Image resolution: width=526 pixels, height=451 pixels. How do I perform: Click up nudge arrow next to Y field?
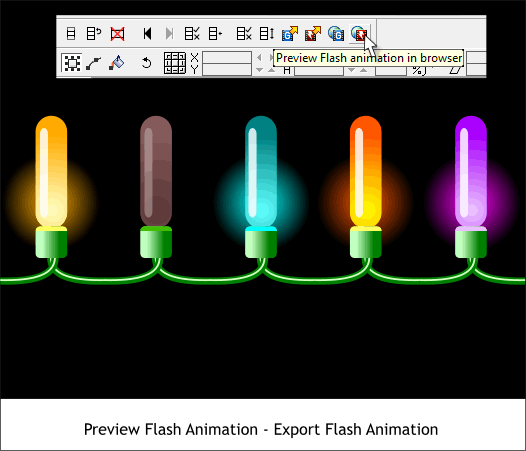pyautogui.click(x=271, y=70)
